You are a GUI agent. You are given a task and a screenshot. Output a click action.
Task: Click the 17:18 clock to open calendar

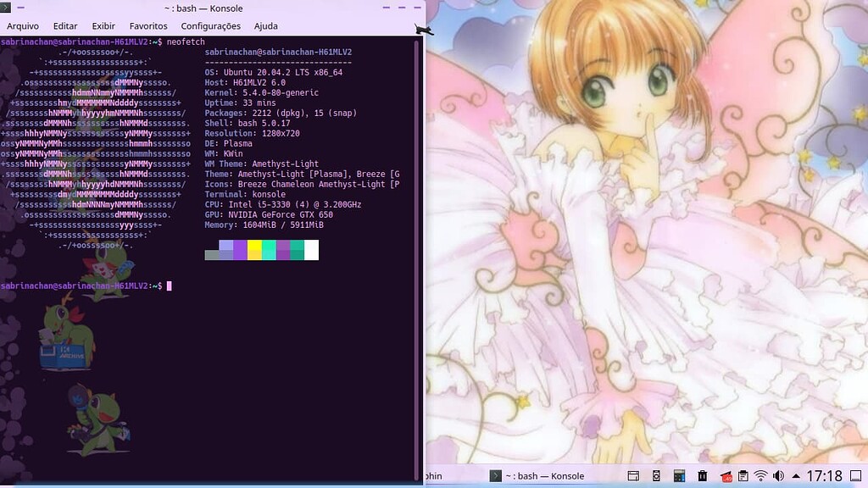[825, 476]
